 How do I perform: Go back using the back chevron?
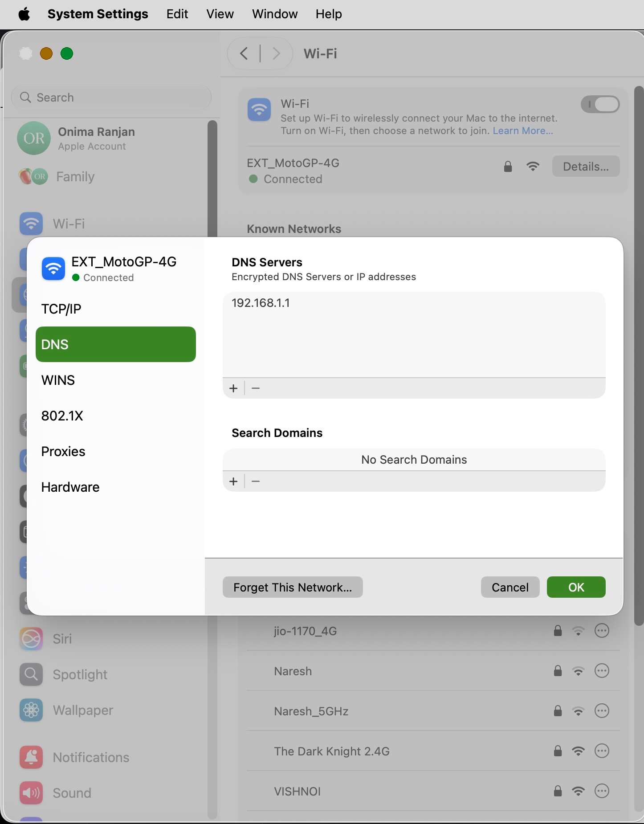tap(244, 54)
